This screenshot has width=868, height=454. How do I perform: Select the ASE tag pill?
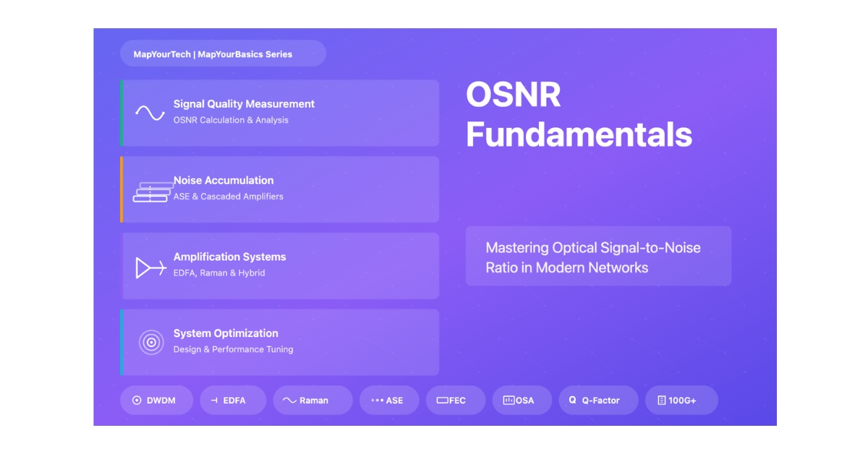tap(388, 401)
